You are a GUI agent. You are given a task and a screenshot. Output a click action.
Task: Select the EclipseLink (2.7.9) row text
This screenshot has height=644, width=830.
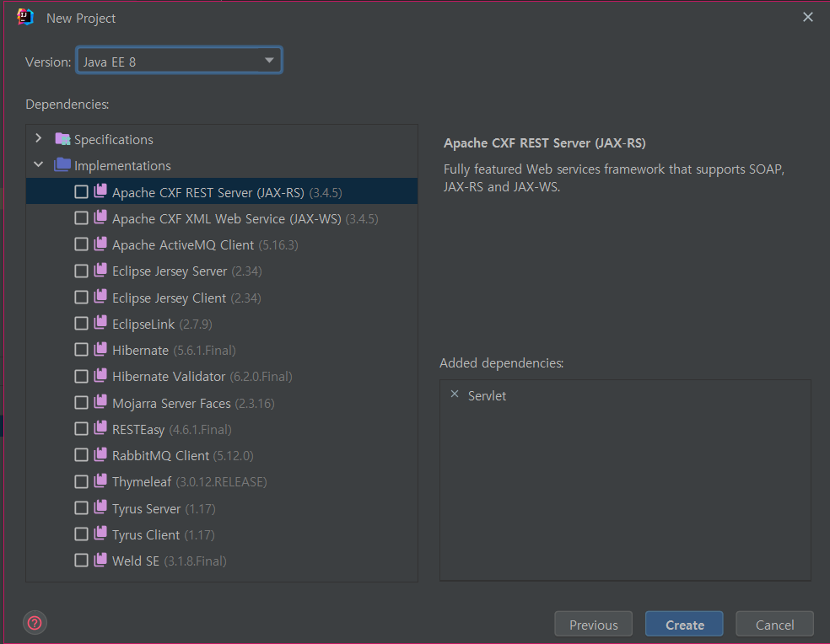(162, 324)
